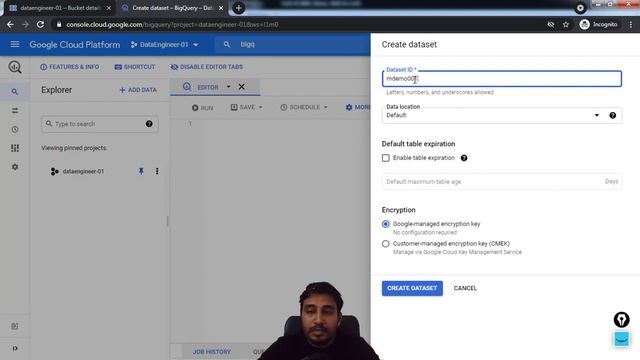Select Google-managed encryption key radio option
The width and height of the screenshot is (640, 360).
(x=386, y=224)
